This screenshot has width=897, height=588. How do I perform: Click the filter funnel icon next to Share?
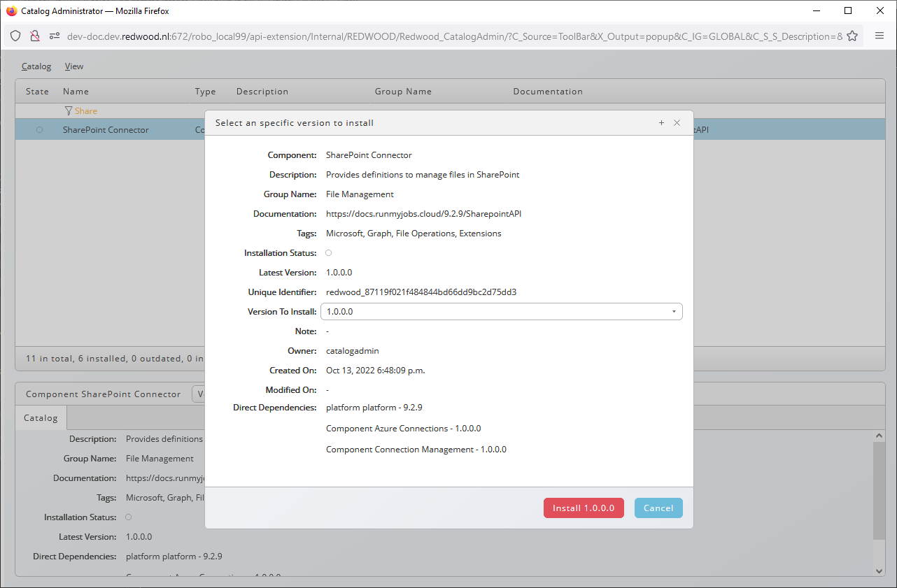[x=68, y=110]
